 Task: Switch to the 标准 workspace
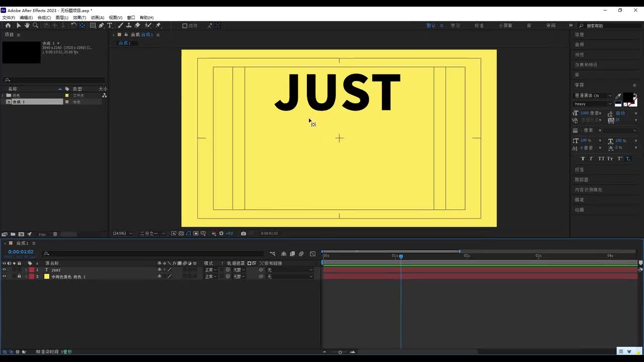point(479,26)
